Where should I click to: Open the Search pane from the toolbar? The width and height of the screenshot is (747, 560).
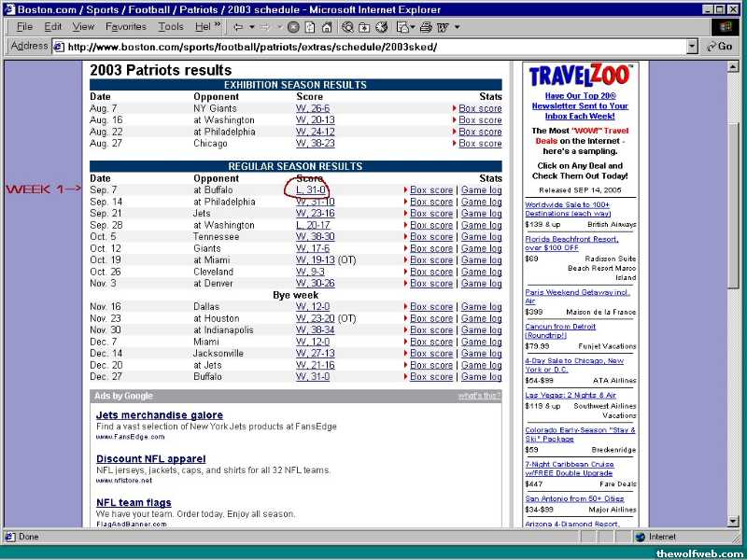click(348, 27)
